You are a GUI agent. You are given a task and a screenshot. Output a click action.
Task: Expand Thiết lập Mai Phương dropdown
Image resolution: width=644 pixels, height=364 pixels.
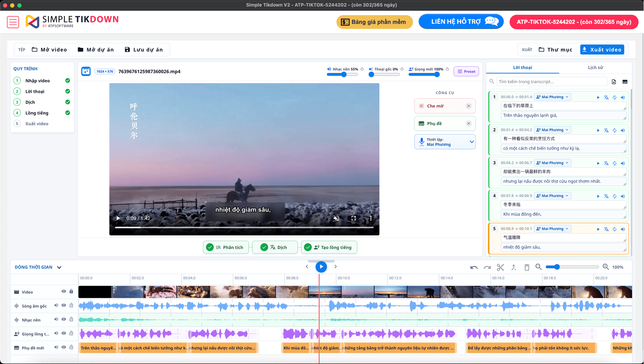click(x=445, y=142)
